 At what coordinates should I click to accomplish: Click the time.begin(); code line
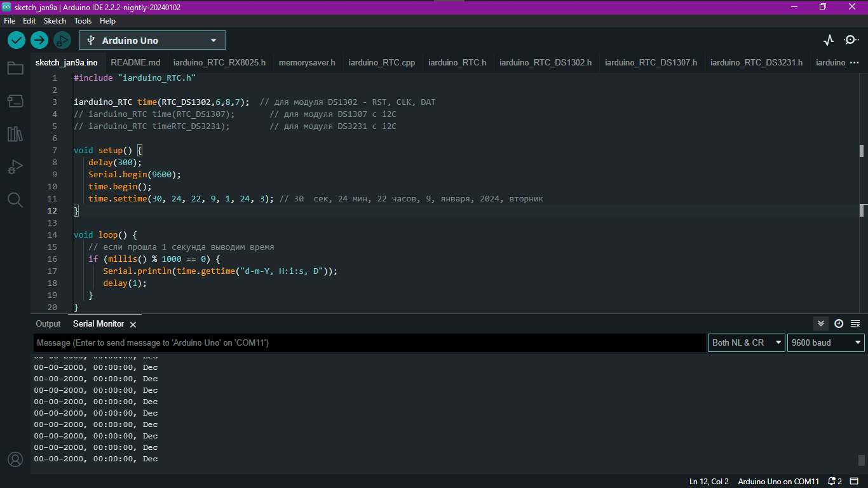(x=120, y=186)
